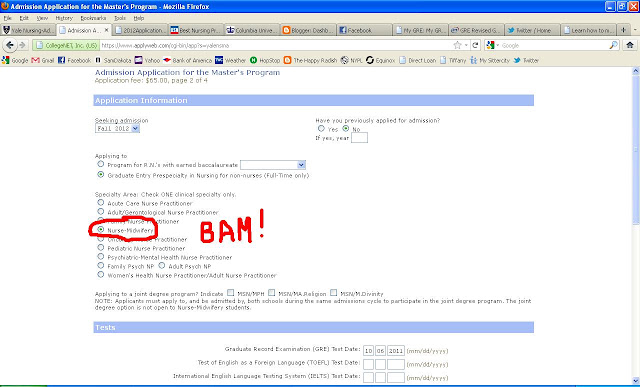Open the Weather bookmark
This screenshot has height=387, width=640.
pos(231,60)
